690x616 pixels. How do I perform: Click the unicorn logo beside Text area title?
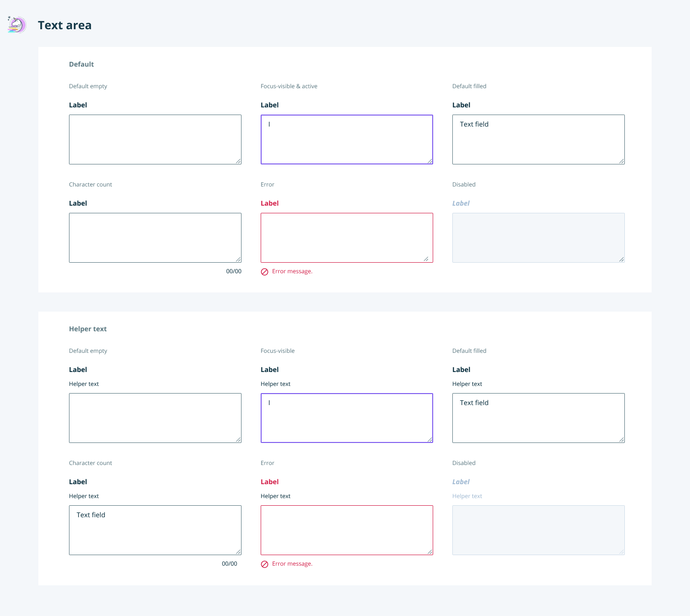coord(17,24)
